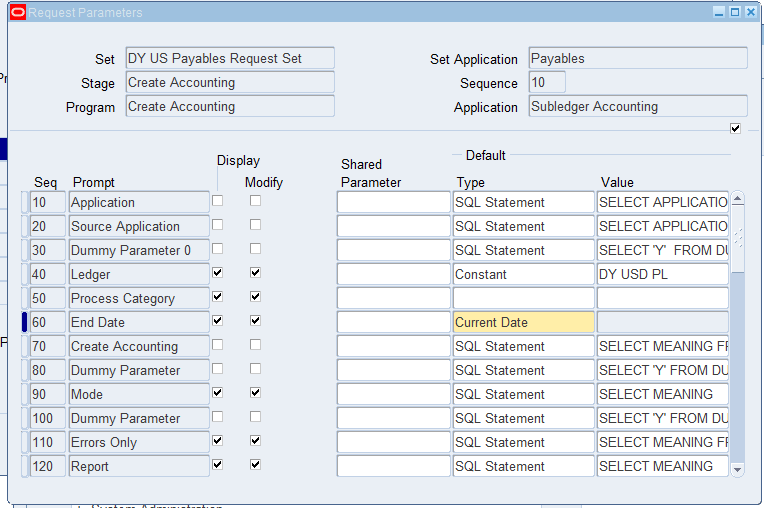
Task: Toggle the checkbox below the Application field
Action: point(735,129)
